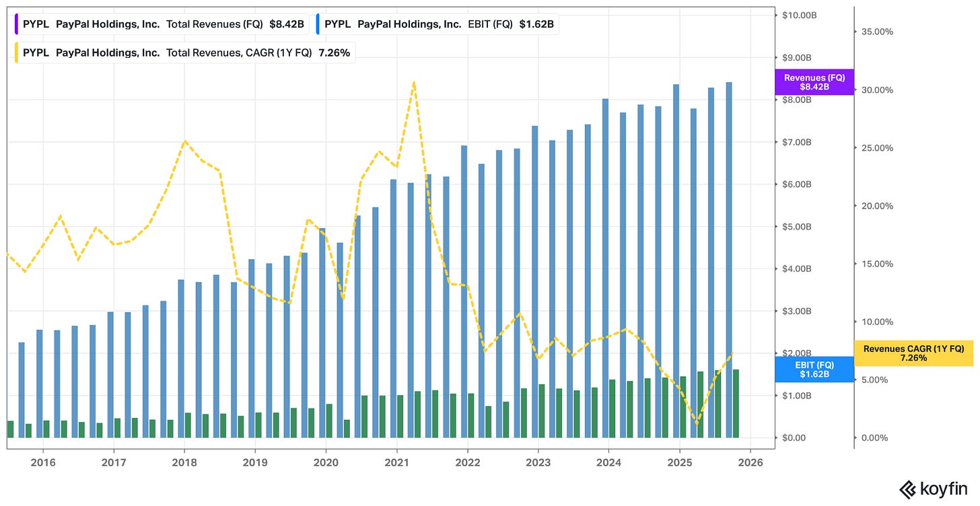Click the 2022 label on the time axis
The width and height of the screenshot is (980, 506).
[x=467, y=462]
